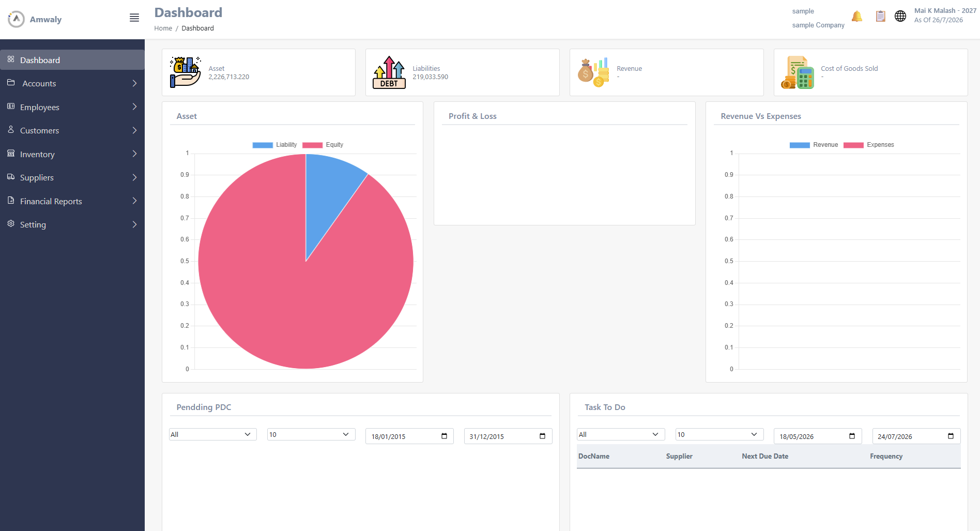Click the globe language icon
Screen dimensions: 980x531
click(900, 16)
